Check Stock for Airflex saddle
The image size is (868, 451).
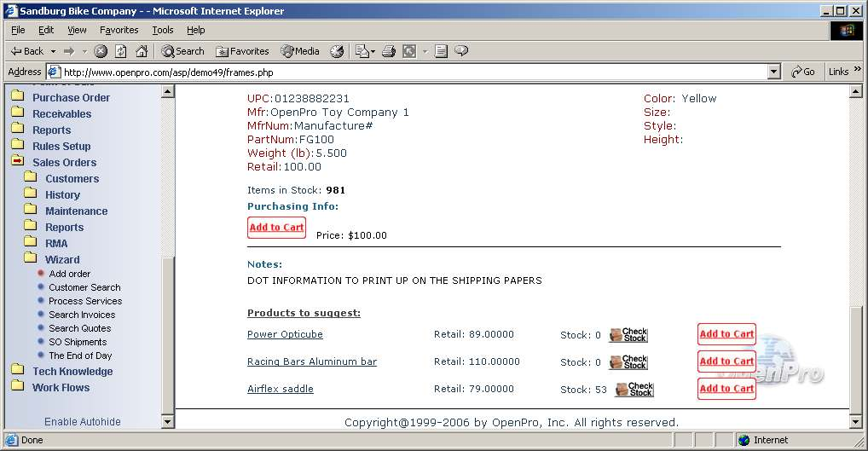coord(634,390)
